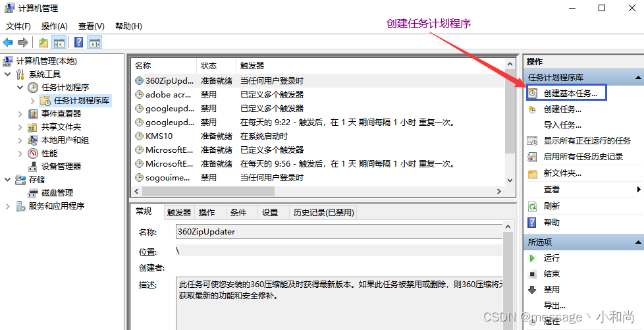Collapse the 系统工具 tree node
The image size is (644, 330).
pyautogui.click(x=7, y=74)
